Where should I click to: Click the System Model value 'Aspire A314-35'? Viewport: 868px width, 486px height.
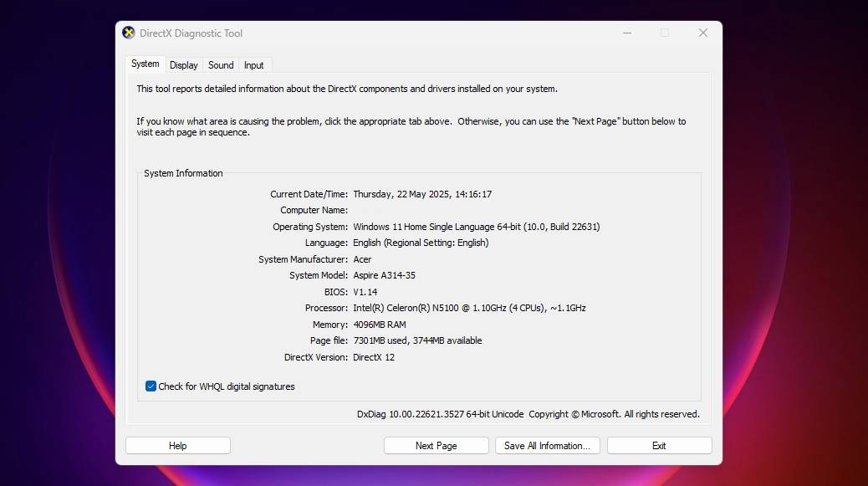384,276
